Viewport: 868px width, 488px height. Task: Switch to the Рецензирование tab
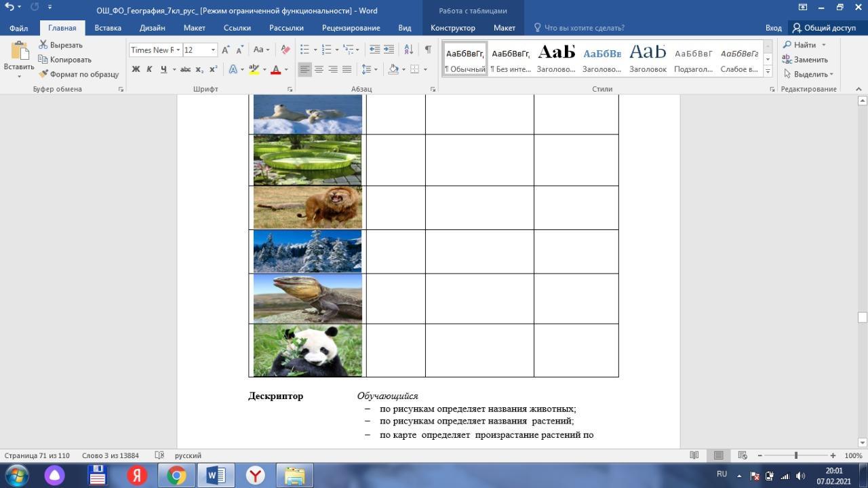pyautogui.click(x=351, y=28)
